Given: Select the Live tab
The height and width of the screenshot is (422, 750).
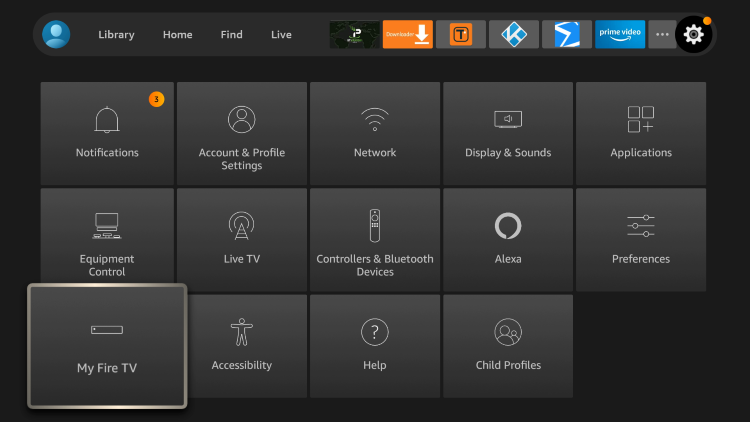Looking at the screenshot, I should pyautogui.click(x=281, y=35).
